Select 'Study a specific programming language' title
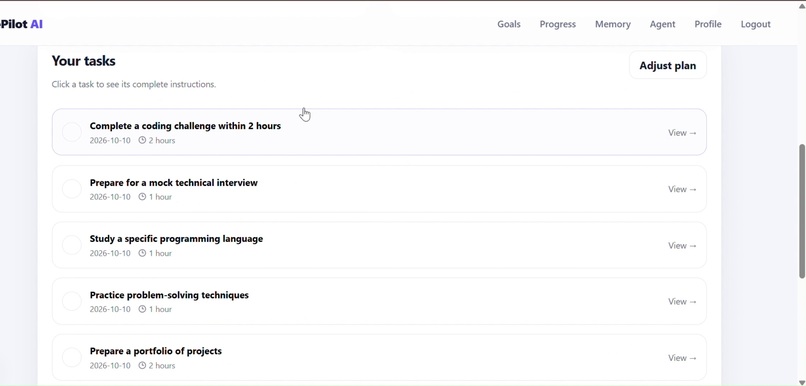This screenshot has height=386, width=806. pos(176,239)
